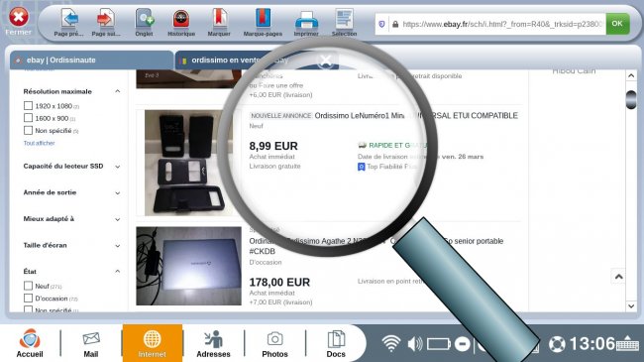Click the green OK button
644x362 pixels.
[x=617, y=24]
